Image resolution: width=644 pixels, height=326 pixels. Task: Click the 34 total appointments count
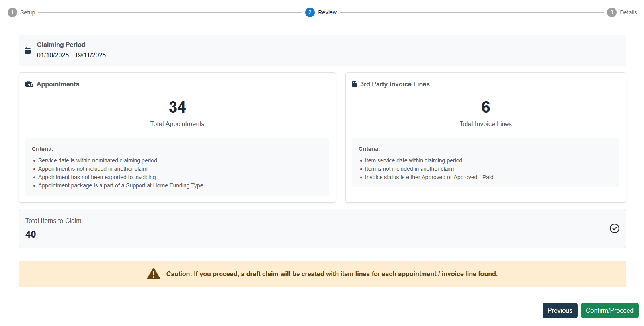click(177, 107)
